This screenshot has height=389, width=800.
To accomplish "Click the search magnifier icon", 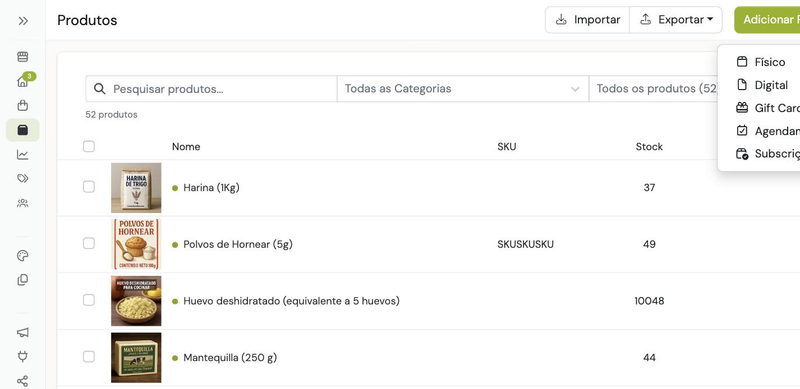I will tap(99, 89).
